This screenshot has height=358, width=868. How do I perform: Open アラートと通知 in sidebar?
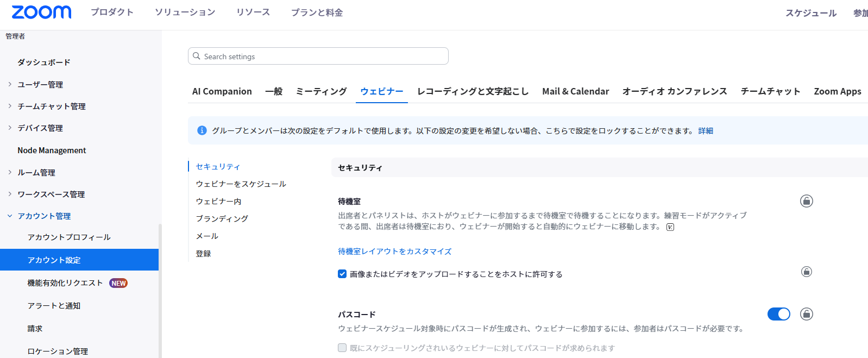pyautogui.click(x=54, y=305)
